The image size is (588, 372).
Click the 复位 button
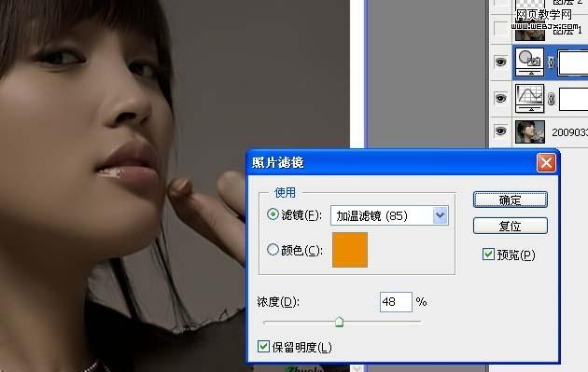[x=510, y=226]
